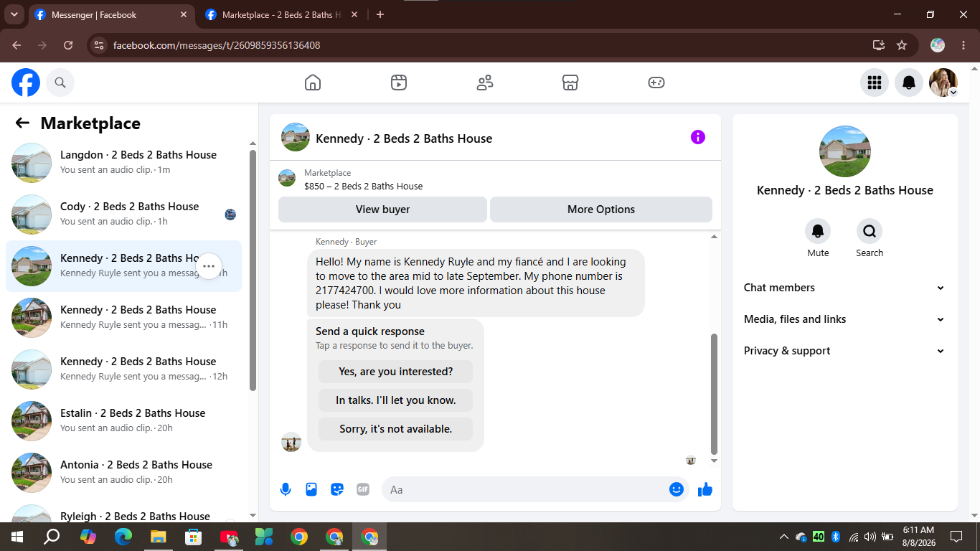This screenshot has width=980, height=551.
Task: Open the Cody · 2 Beds 2 Baths House chat
Action: 123,215
